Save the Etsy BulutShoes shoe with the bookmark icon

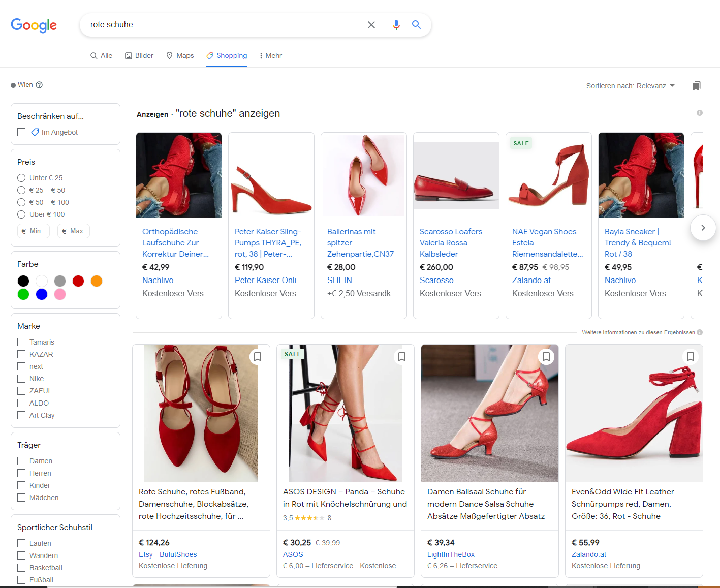tap(258, 357)
